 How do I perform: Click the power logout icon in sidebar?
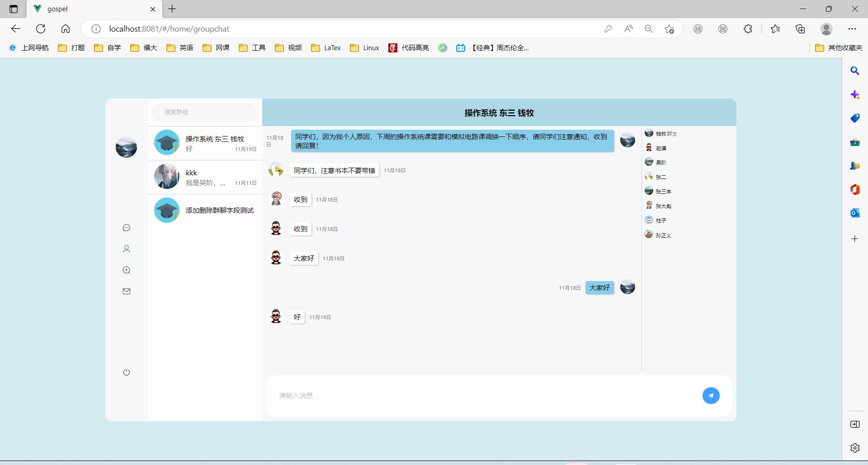tap(127, 372)
